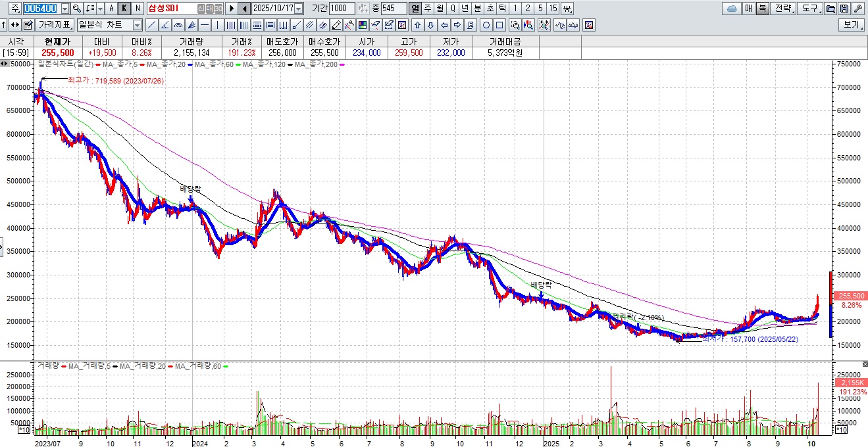Click the previous stock back arrow
868x447 pixels.
point(244,9)
